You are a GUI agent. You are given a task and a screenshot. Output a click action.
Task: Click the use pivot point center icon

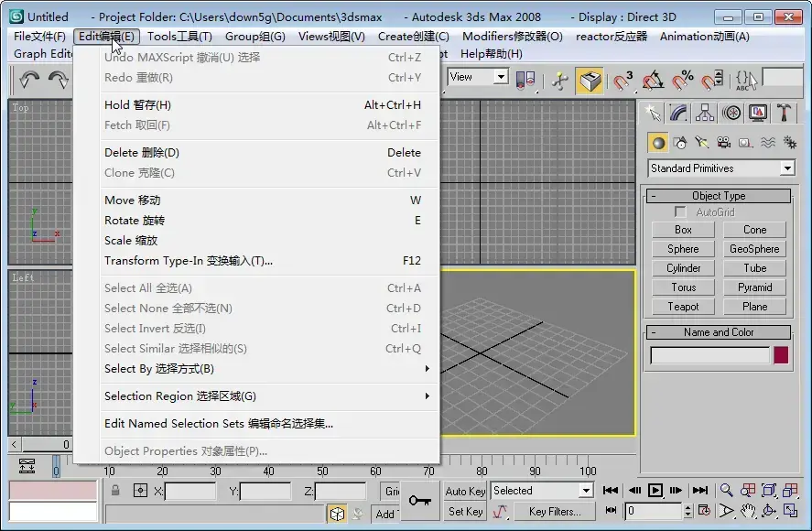coord(525,81)
